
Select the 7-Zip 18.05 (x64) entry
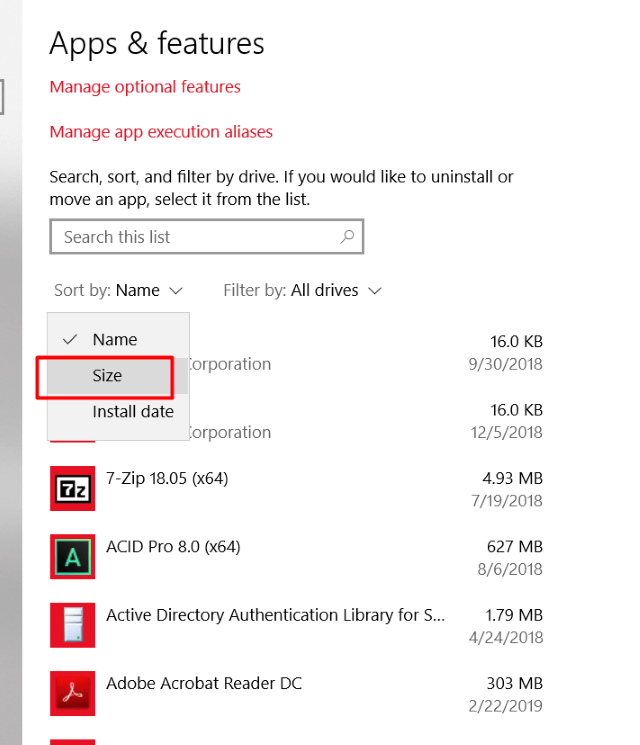tap(296, 488)
